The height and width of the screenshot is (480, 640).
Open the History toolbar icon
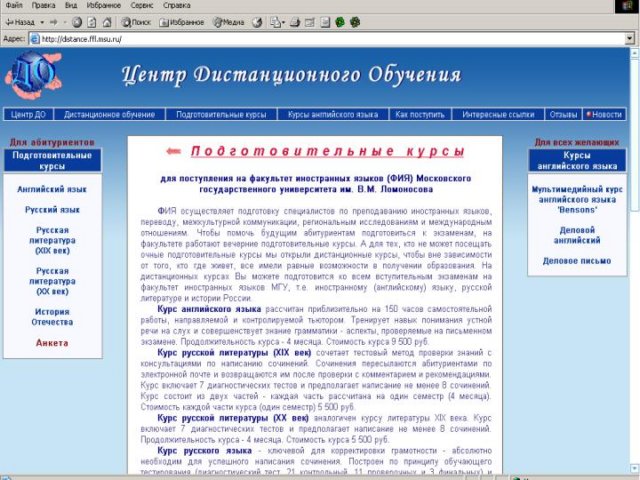(x=257, y=22)
